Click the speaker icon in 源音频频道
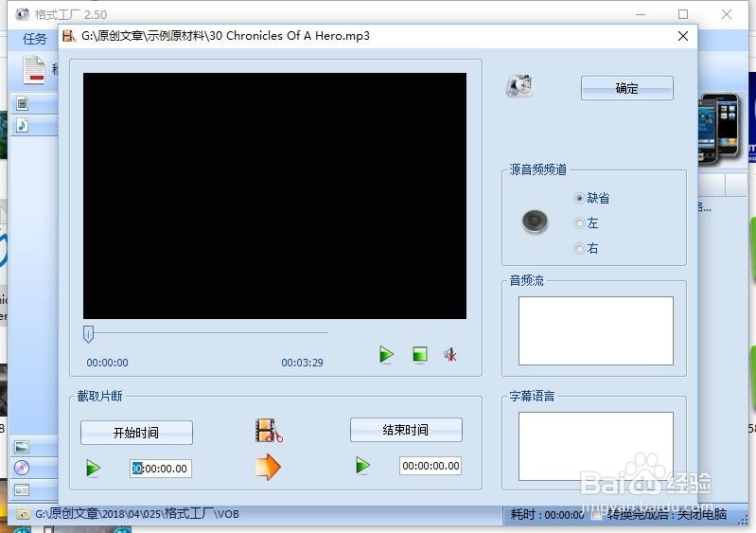Screen dimensions: 756x533 (x=535, y=222)
